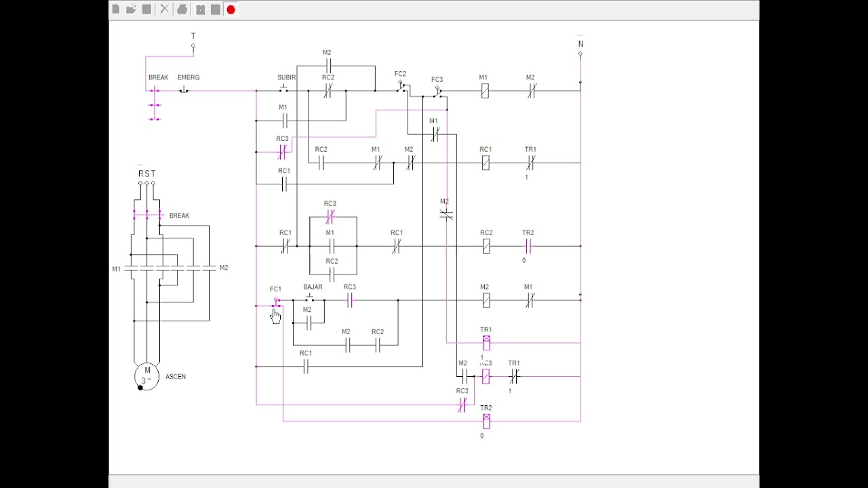
Task: Select the M1 coil right of FC3
Action: pyautogui.click(x=485, y=90)
